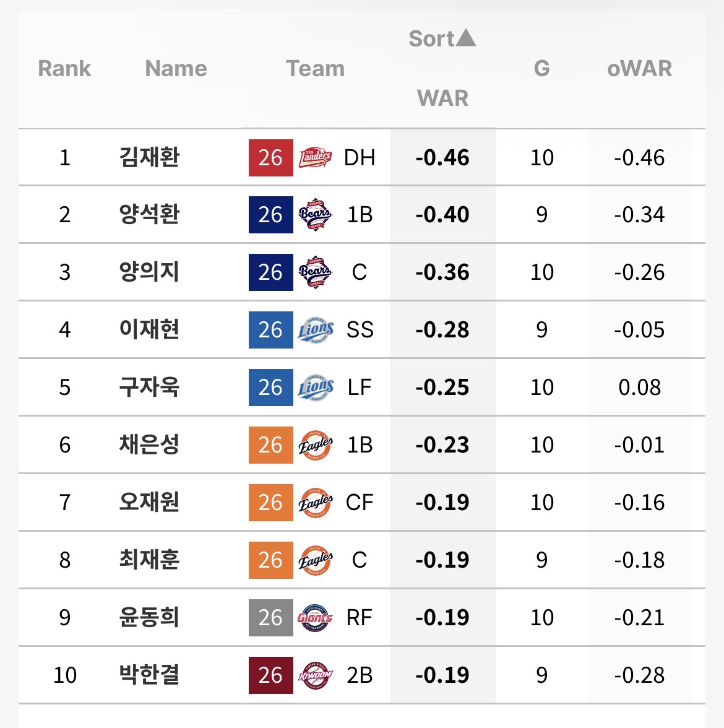Click the gray 26 badge for 윤동희
The width and height of the screenshot is (724, 728).
coord(270,618)
